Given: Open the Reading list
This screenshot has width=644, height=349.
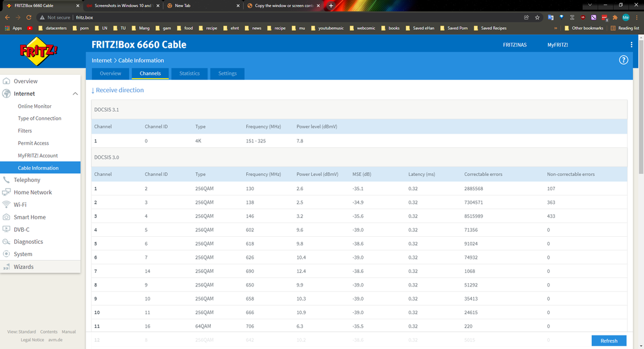Looking at the screenshot, I should click(625, 28).
